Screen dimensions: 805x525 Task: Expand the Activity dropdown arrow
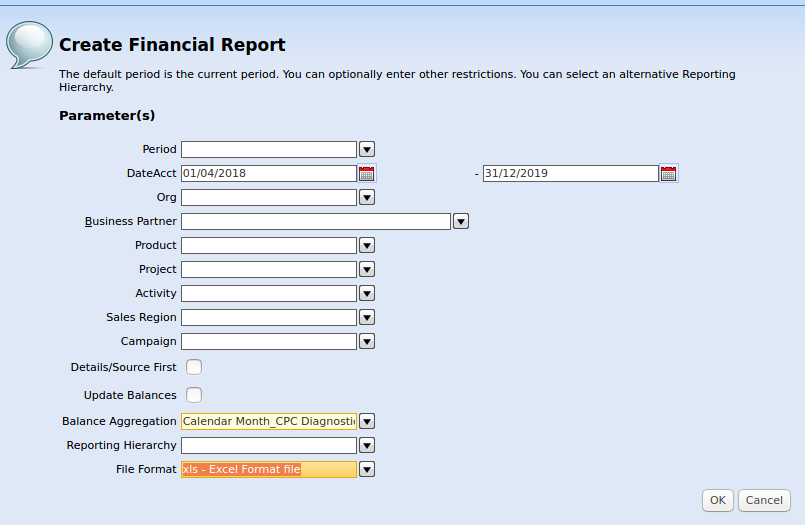367,294
